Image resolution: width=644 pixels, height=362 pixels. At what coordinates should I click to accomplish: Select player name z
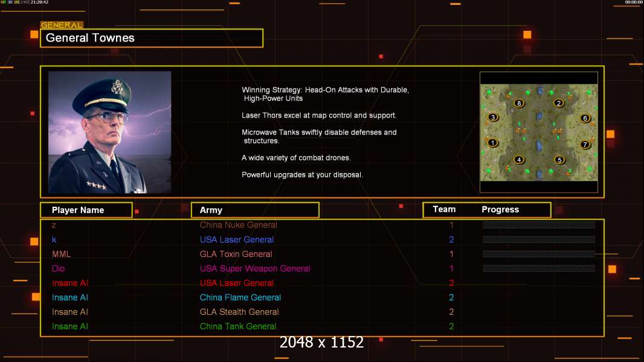click(54, 225)
